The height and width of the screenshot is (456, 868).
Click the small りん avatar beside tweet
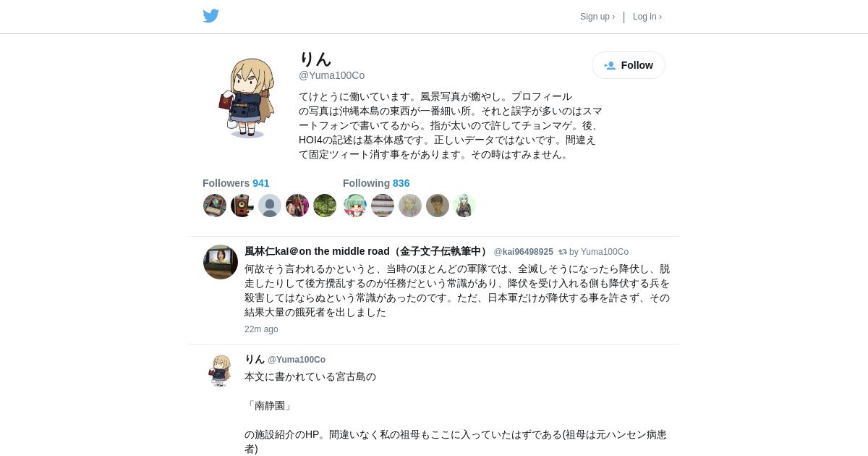221,370
